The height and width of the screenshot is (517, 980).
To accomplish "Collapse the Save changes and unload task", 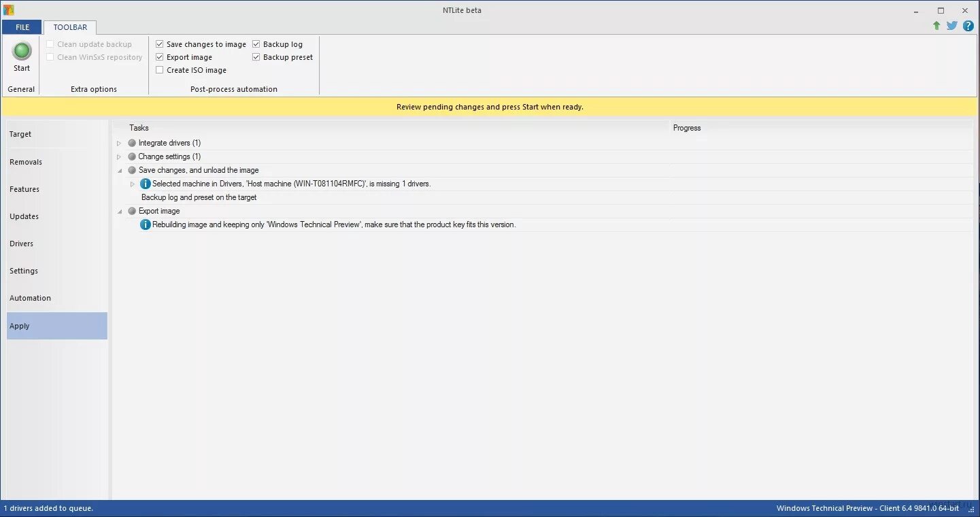I will [120, 171].
